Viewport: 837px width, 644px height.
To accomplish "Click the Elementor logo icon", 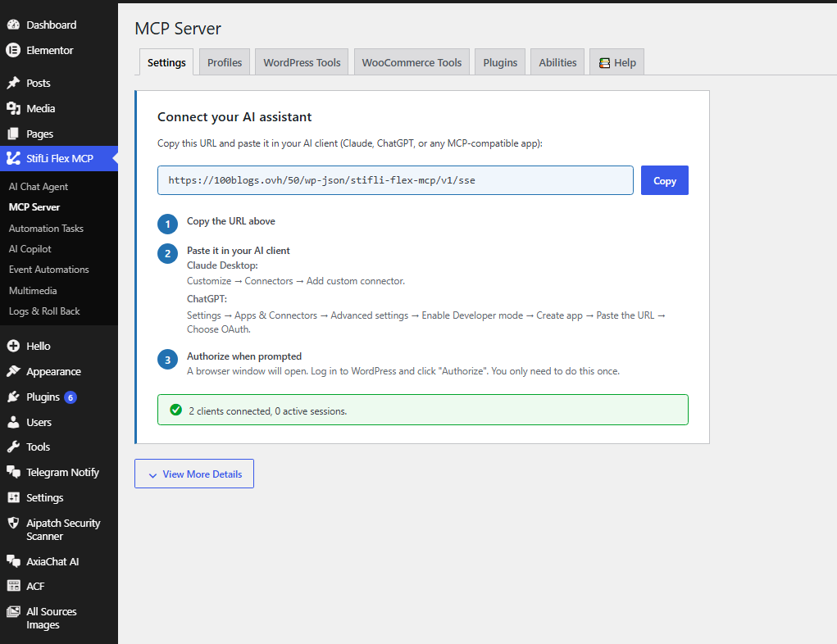I will click(x=13, y=50).
